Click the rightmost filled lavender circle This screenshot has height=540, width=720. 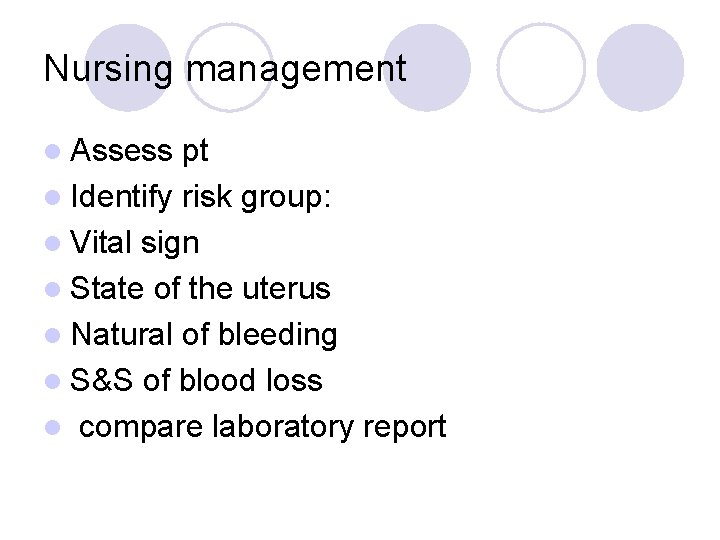(640, 68)
